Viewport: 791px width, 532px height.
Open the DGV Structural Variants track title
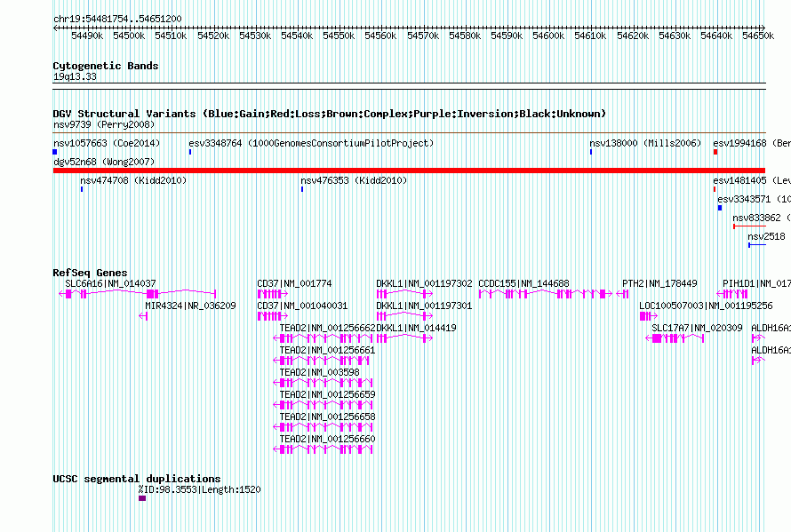point(329,114)
